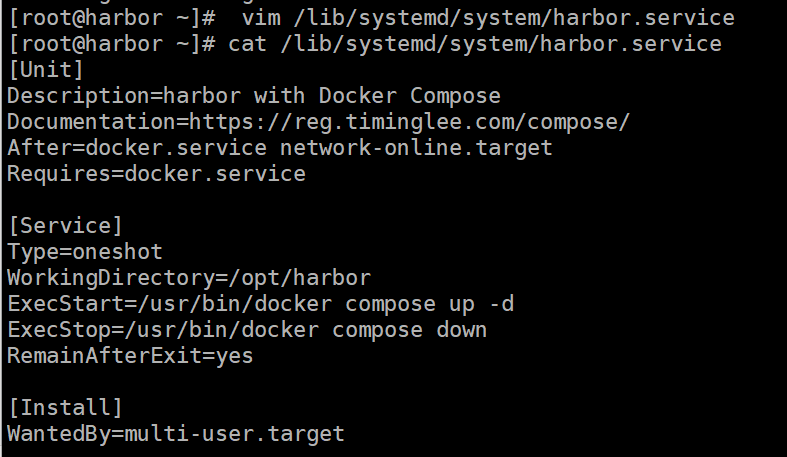Click the -d flag in ExecStart

click(501, 304)
